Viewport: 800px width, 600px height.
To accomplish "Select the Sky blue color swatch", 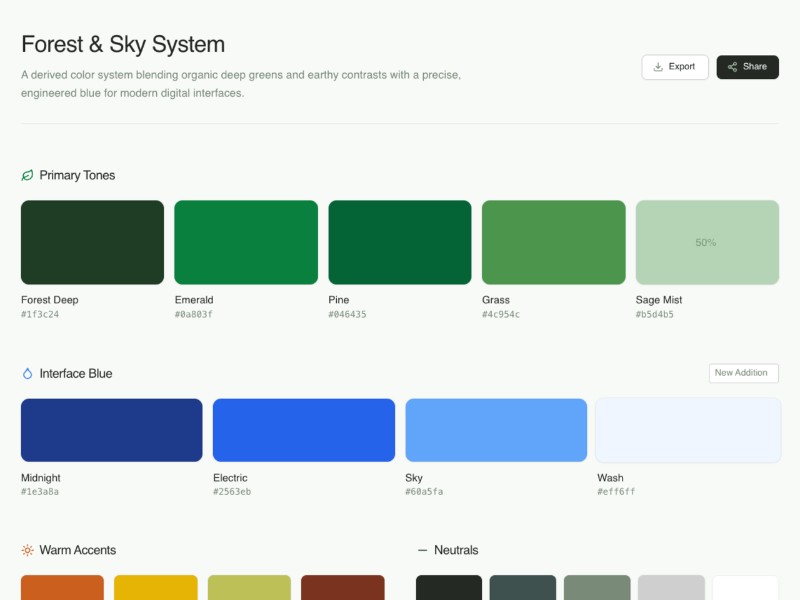I will click(496, 429).
